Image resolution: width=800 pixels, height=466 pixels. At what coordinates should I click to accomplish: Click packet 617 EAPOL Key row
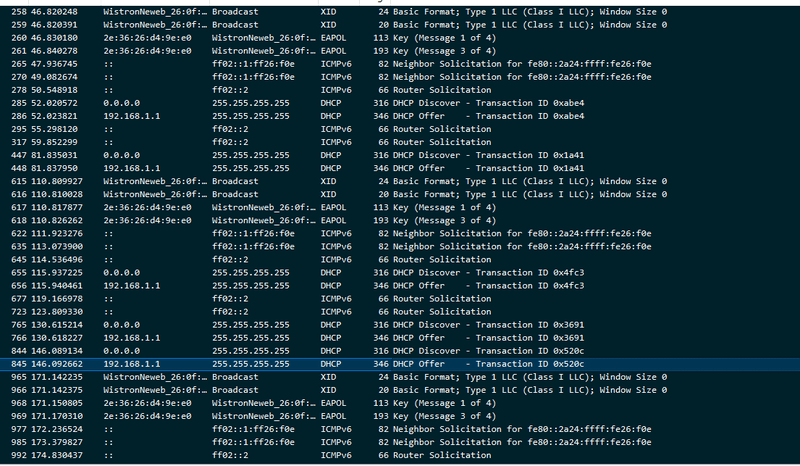point(400,207)
